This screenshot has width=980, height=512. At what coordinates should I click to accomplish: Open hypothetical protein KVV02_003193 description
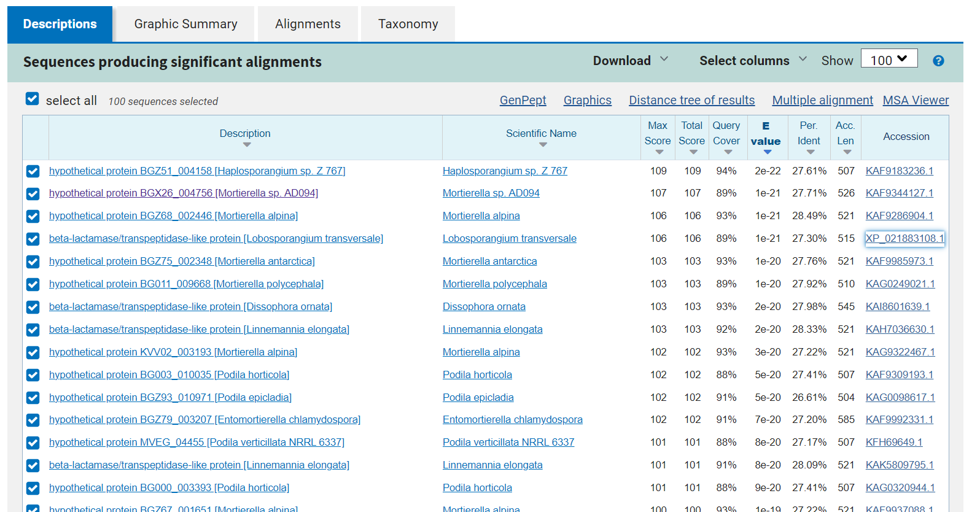[173, 352]
